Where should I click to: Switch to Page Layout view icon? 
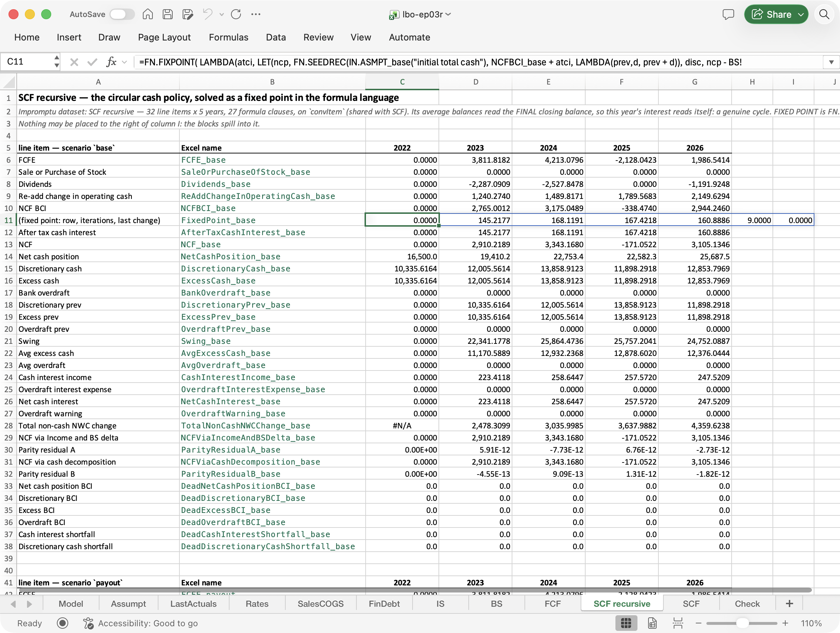pyautogui.click(x=652, y=623)
